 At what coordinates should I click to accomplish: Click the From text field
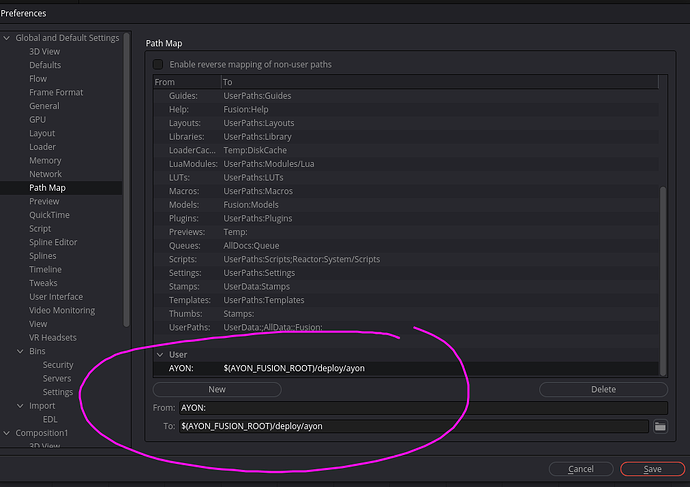pyautogui.click(x=422, y=408)
